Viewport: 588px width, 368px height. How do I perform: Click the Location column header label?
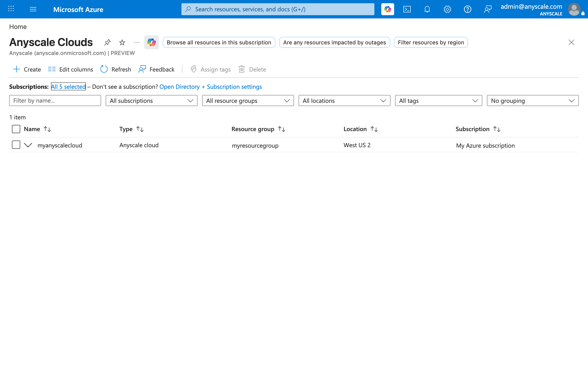(x=355, y=129)
